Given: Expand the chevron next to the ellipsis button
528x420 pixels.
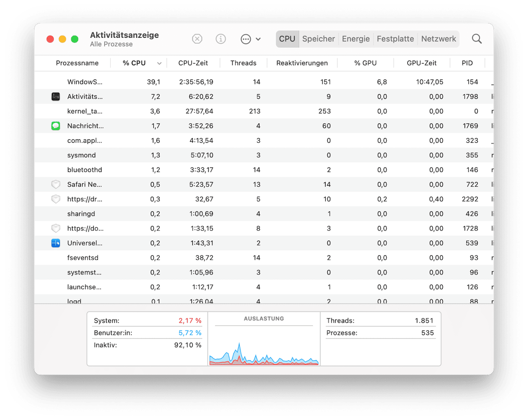Looking at the screenshot, I should pos(258,39).
